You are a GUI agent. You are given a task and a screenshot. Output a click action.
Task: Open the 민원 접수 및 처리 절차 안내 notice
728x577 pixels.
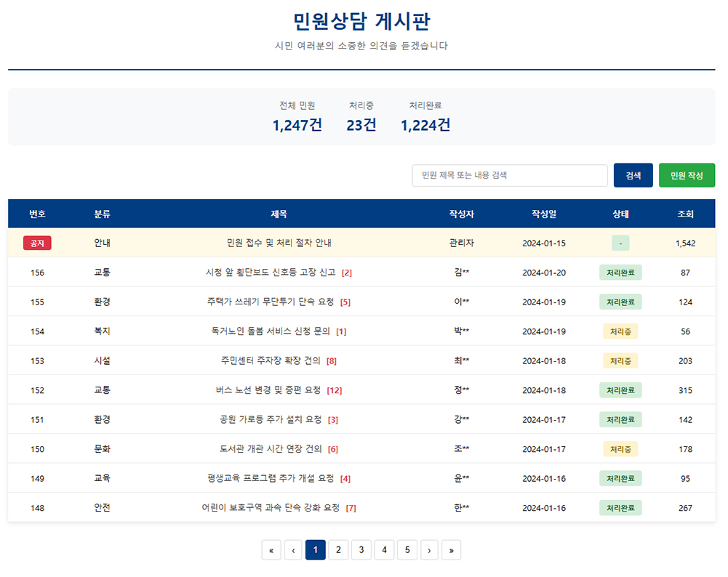tap(279, 243)
